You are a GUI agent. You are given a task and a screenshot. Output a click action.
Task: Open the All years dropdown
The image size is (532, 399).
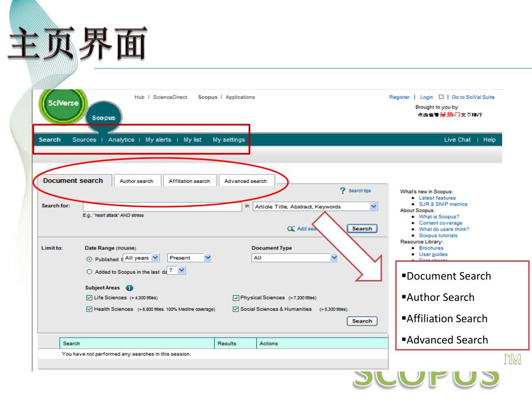[141, 258]
